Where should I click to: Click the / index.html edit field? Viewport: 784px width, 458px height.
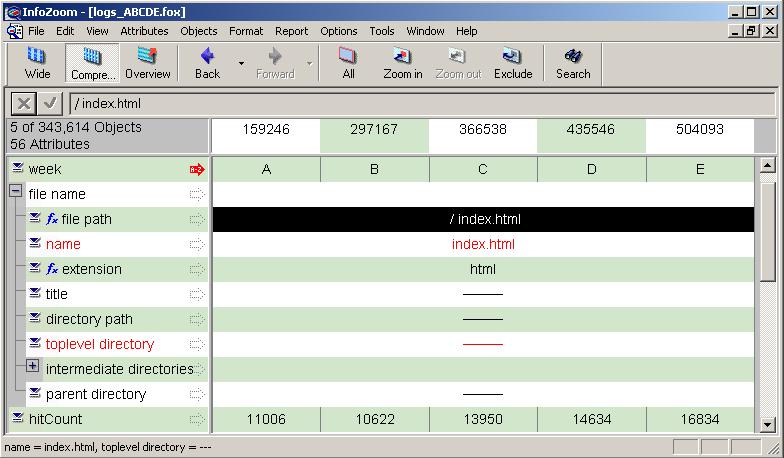pos(420,104)
